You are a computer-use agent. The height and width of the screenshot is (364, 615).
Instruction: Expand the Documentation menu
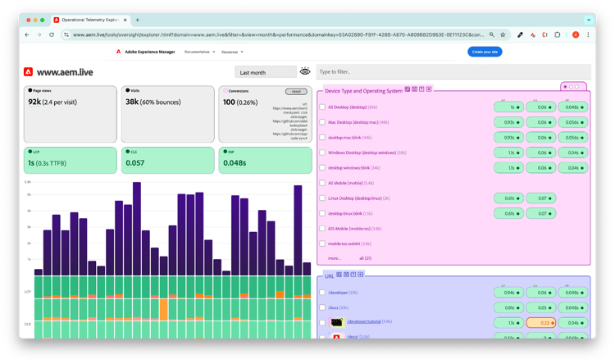pyautogui.click(x=199, y=52)
